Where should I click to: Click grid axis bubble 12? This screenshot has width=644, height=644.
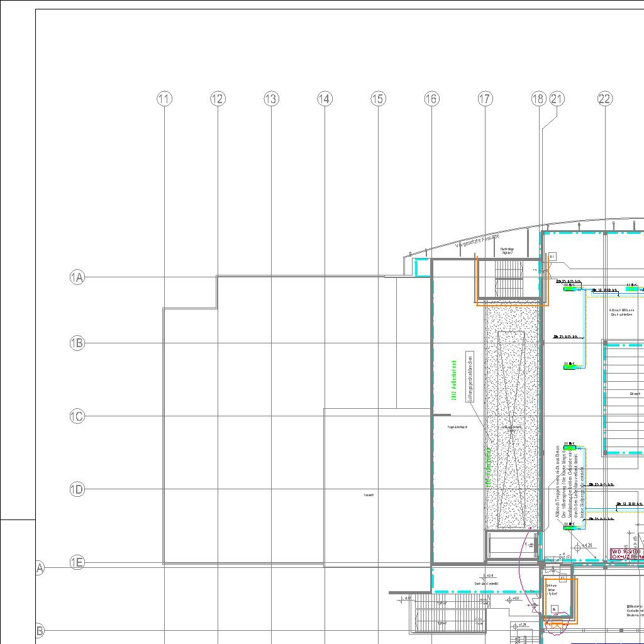pos(218,99)
